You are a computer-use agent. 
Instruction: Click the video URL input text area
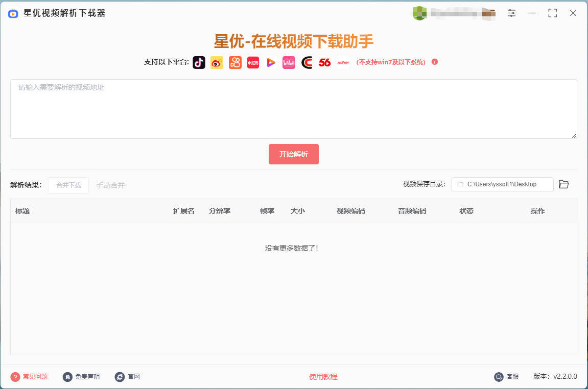[x=293, y=109]
